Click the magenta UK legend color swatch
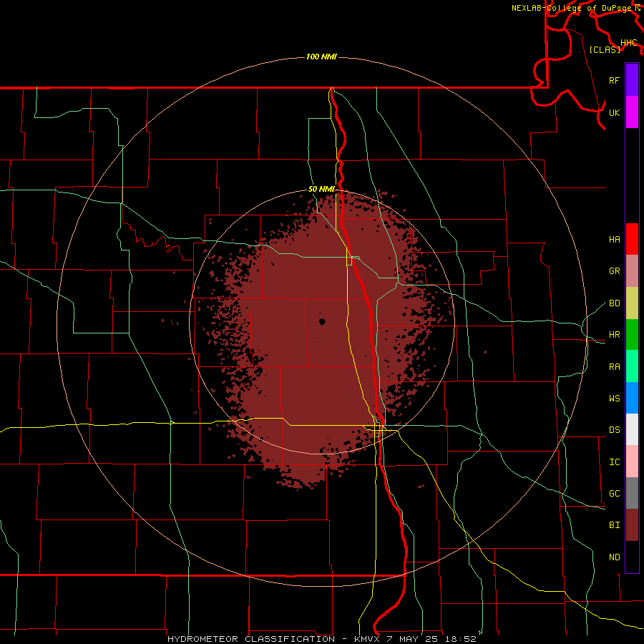The width and height of the screenshot is (644, 644). click(632, 112)
